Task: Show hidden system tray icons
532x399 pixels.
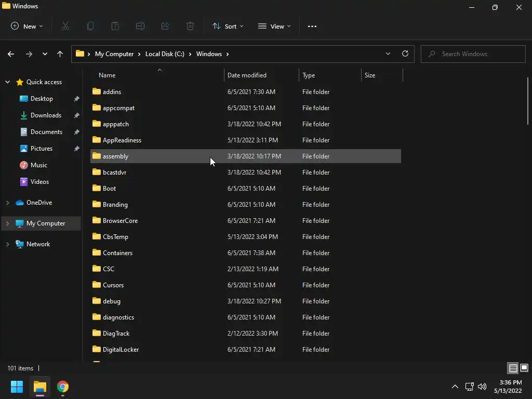Action: coord(455,387)
